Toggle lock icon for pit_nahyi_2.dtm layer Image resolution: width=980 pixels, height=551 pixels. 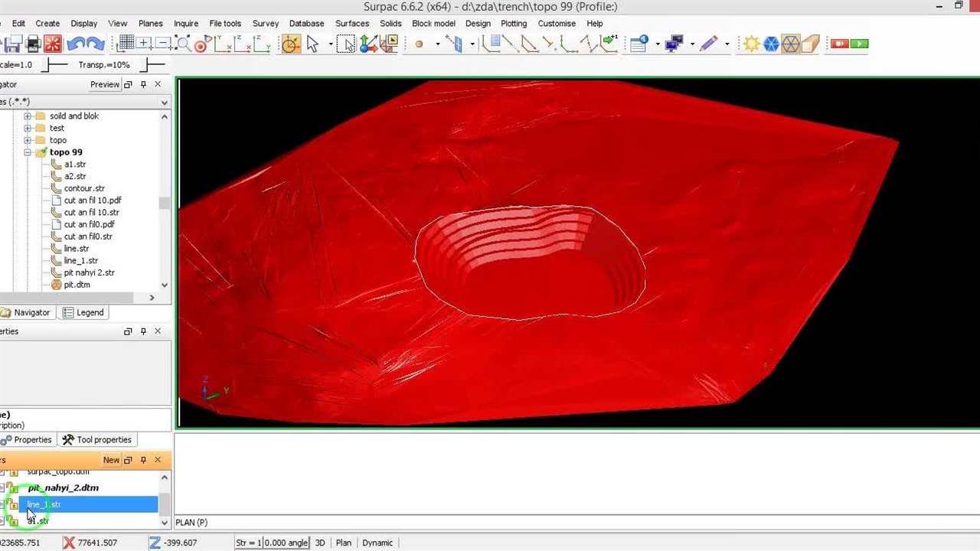click(13, 488)
